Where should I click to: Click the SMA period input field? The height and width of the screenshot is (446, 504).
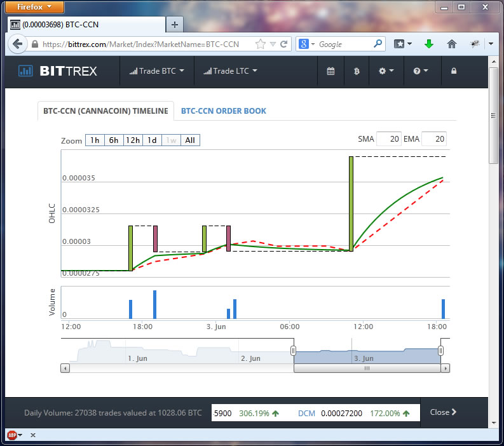pos(388,139)
